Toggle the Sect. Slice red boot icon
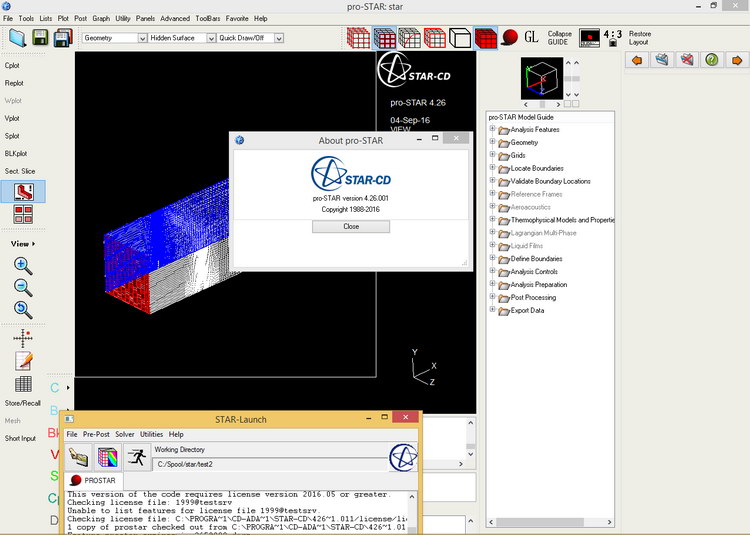The height and width of the screenshot is (535, 750). (23, 190)
